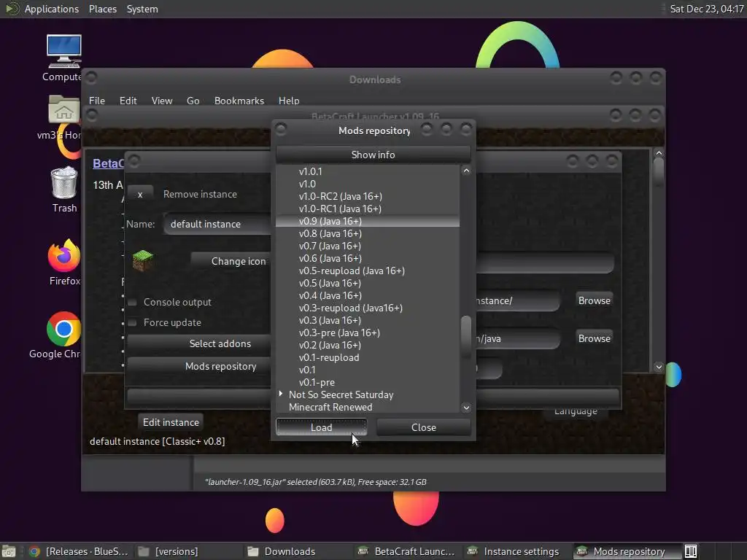Click Browse next to the java path
The image size is (747, 560).
tap(594, 338)
